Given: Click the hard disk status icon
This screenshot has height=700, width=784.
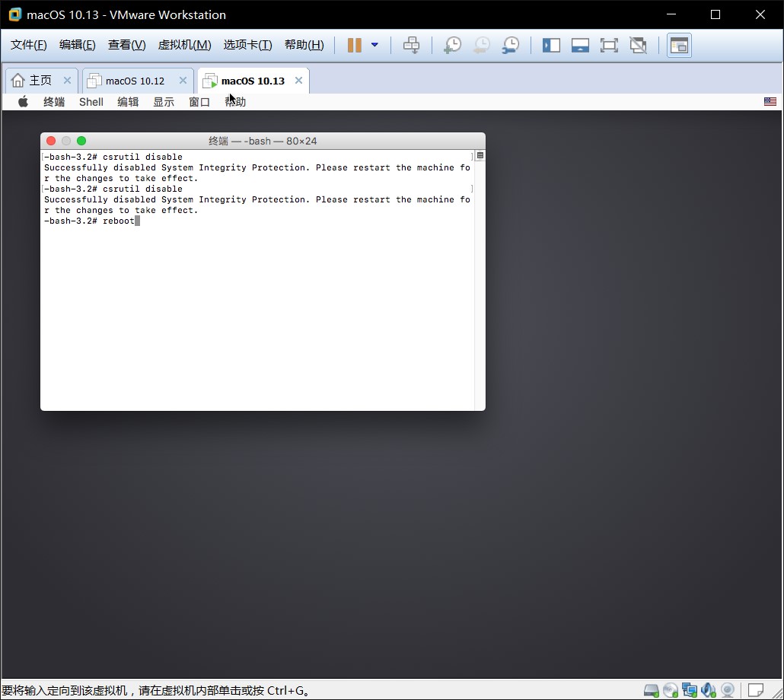Looking at the screenshot, I should [651, 691].
